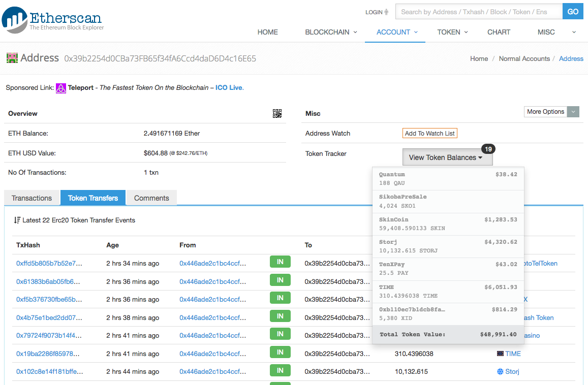Expand the BLOCKCHAIN menu
This screenshot has height=385, width=588.
(x=331, y=32)
